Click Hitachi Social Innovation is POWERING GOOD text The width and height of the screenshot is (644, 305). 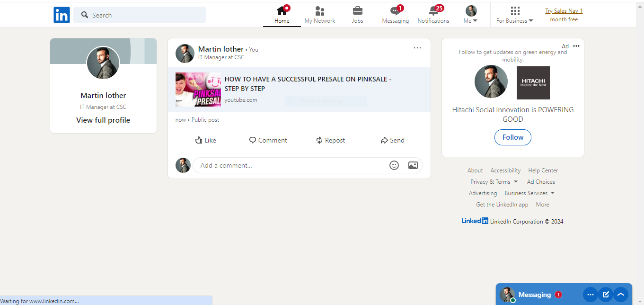513,115
